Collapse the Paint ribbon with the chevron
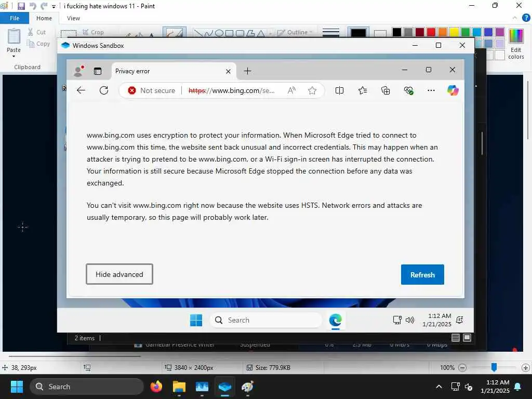Viewport: 532px width, 399px height. [x=515, y=18]
